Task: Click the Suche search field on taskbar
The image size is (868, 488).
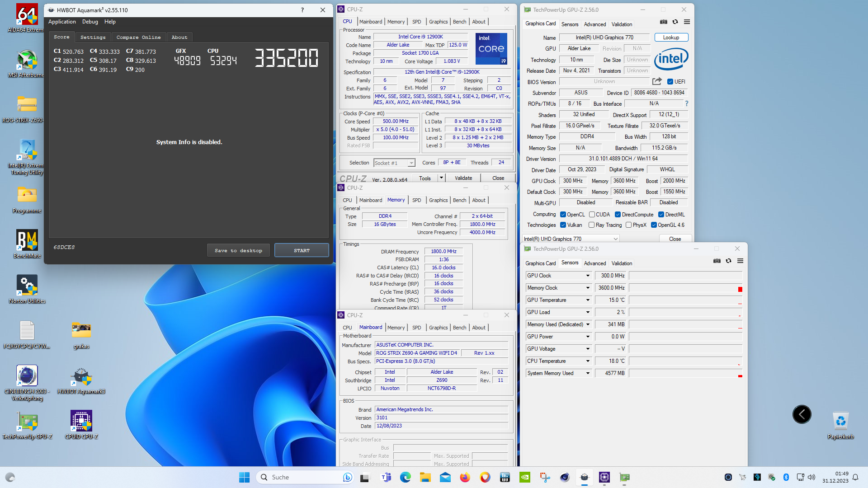Action: click(306, 477)
